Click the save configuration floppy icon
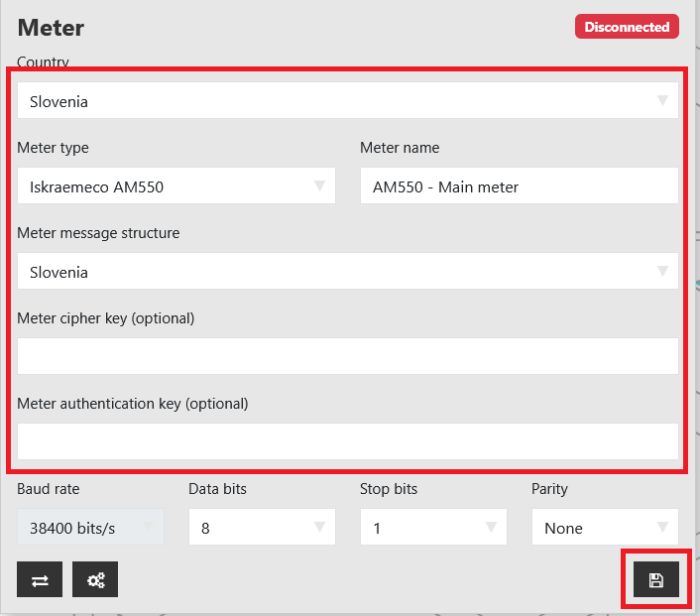Screen dimensions: 700x616 coord(655,579)
